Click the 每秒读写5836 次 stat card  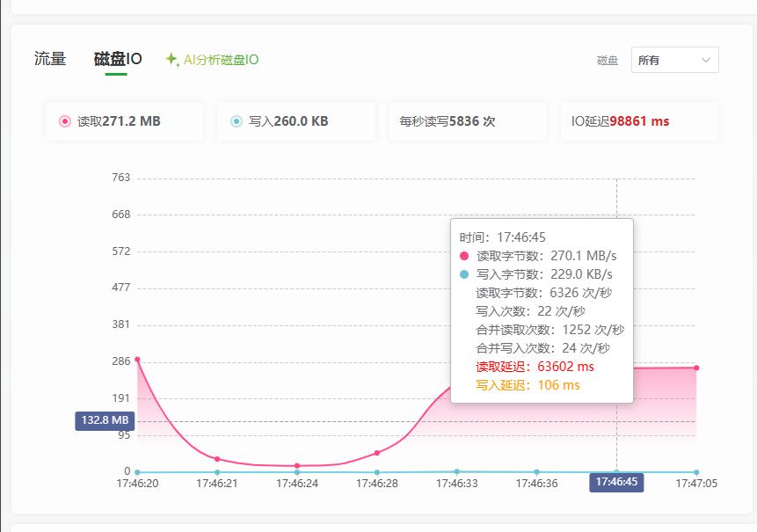(468, 121)
